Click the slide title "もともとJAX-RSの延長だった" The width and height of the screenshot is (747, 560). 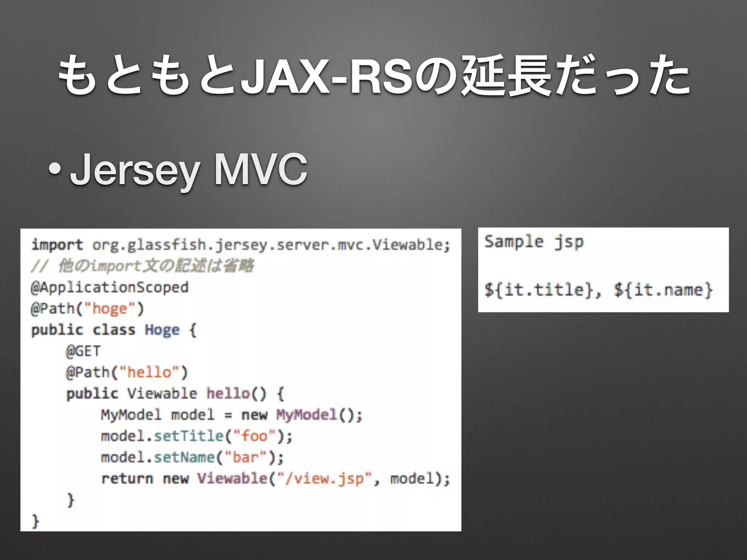tap(373, 75)
